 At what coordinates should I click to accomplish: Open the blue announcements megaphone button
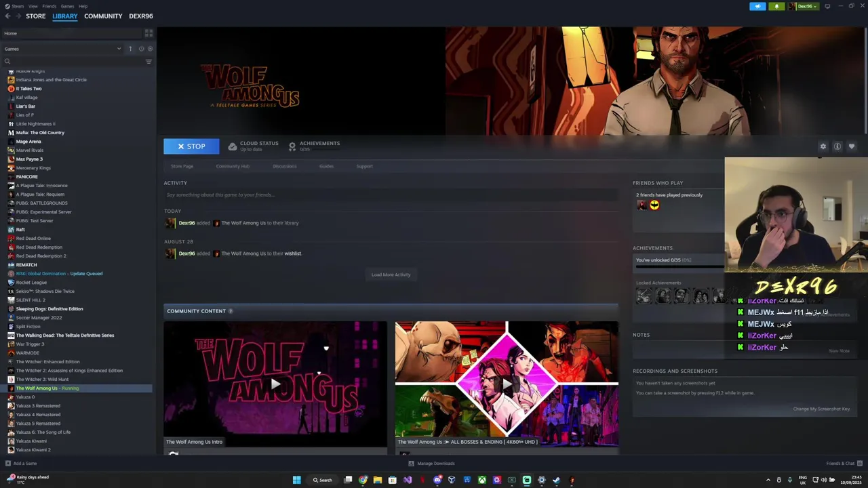tap(757, 6)
